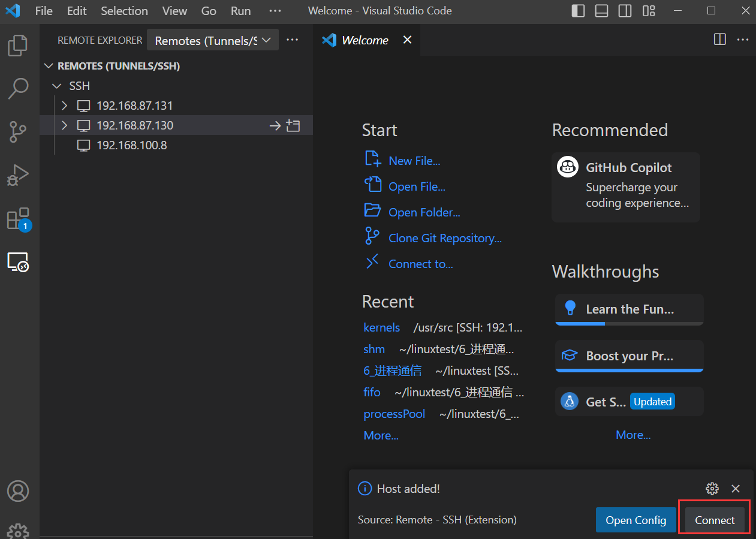Toggle secondary side bar layout icon
This screenshot has width=756, height=539.
tap(625, 11)
